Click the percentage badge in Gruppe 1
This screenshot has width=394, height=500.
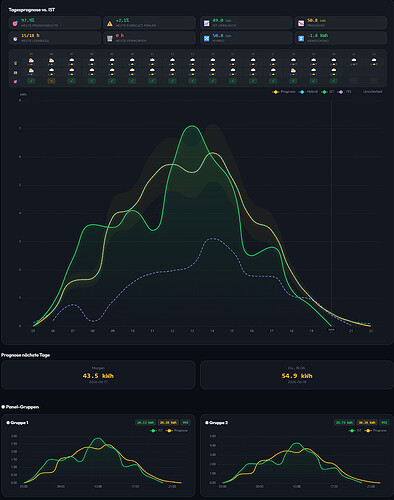click(185, 423)
